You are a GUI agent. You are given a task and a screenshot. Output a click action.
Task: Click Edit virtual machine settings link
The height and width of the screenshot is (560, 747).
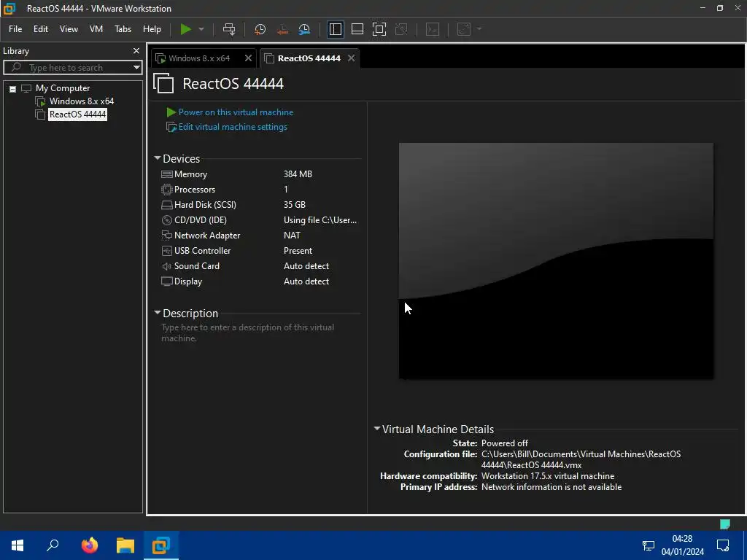(x=233, y=127)
